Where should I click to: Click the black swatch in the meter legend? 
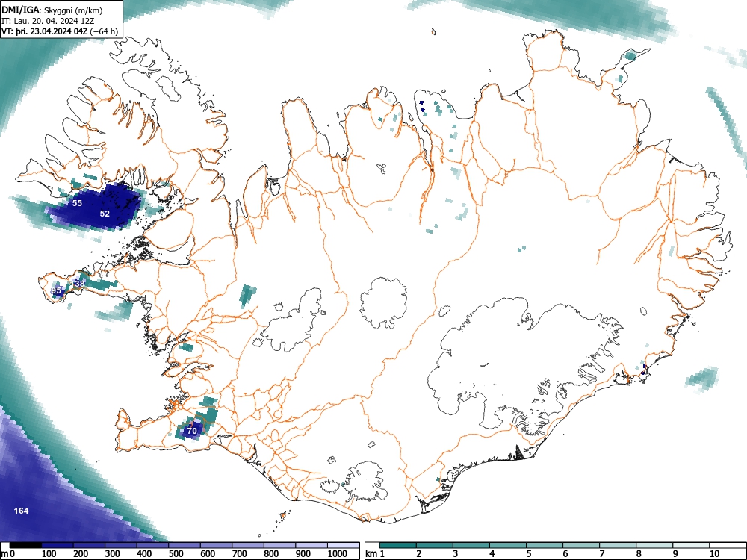pyautogui.click(x=25, y=545)
